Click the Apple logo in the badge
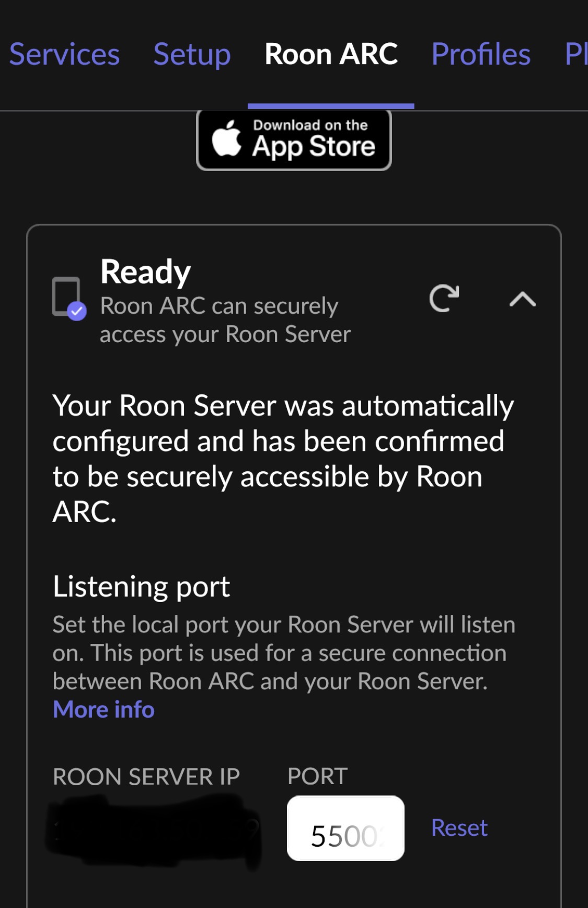 coord(226,139)
